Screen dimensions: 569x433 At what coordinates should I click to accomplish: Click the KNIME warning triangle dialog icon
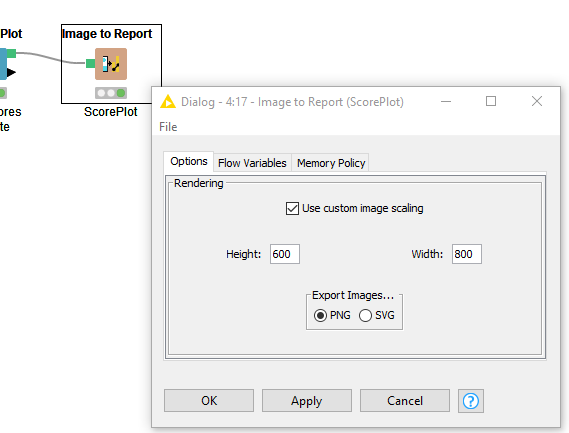pos(168,102)
